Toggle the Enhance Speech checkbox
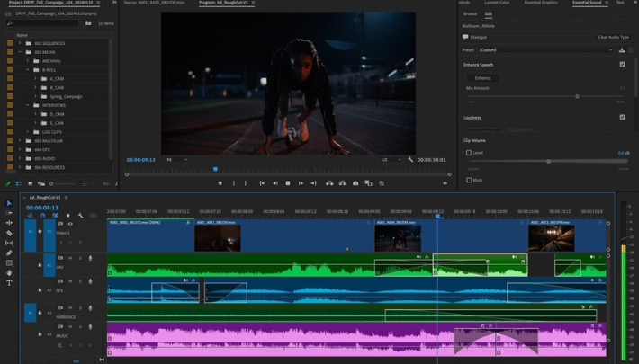Screen dimensions: 639x364 point(622,65)
